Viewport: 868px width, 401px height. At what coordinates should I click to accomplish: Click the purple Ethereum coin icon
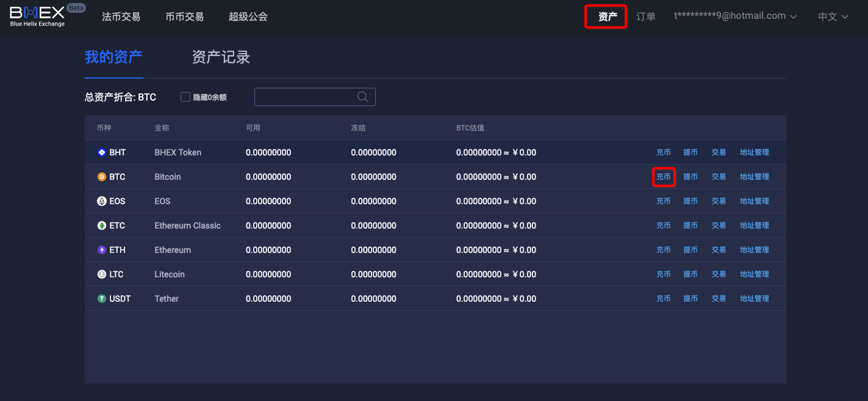(x=102, y=250)
